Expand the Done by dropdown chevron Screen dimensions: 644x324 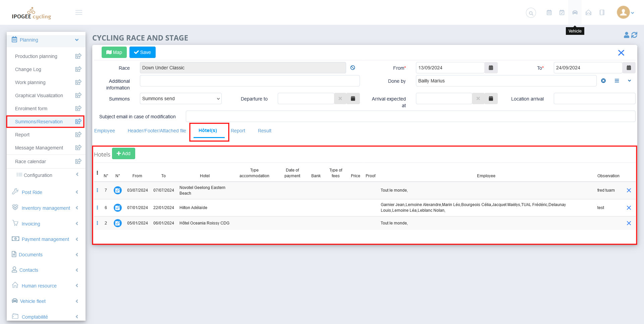point(630,81)
